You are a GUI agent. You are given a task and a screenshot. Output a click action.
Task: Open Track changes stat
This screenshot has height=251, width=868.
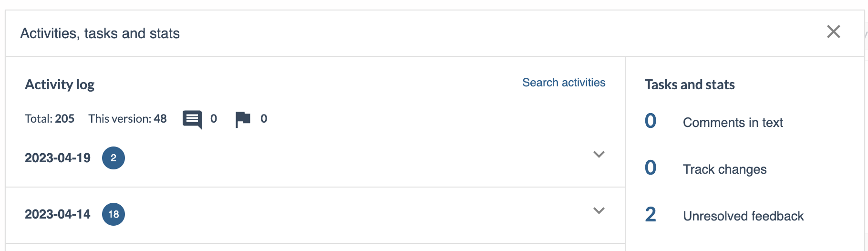pos(724,169)
